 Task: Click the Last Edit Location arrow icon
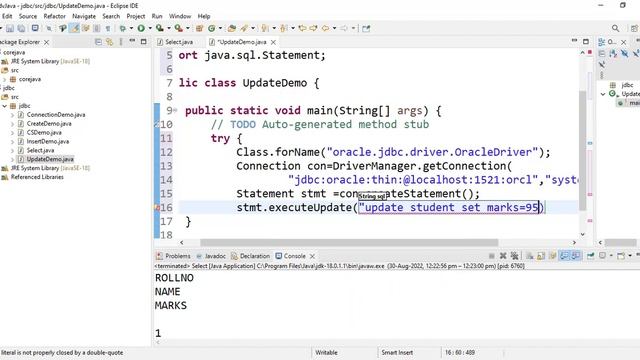[x=302, y=28]
